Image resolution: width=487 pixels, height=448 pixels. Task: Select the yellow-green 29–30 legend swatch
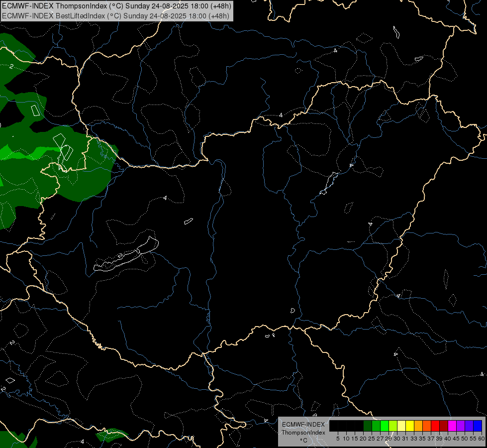coord(393,426)
